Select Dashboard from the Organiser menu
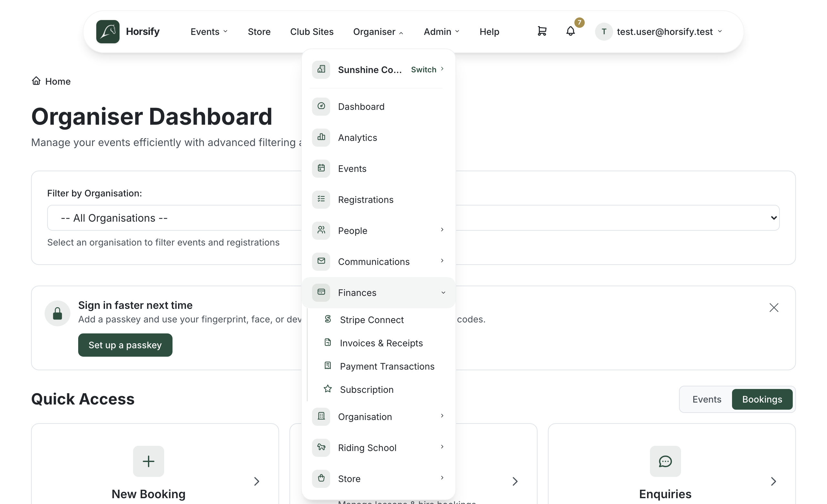 pyautogui.click(x=378, y=106)
